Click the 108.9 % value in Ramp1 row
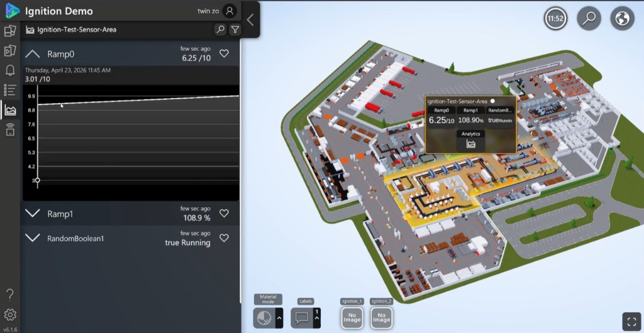The image size is (644, 333). click(197, 218)
